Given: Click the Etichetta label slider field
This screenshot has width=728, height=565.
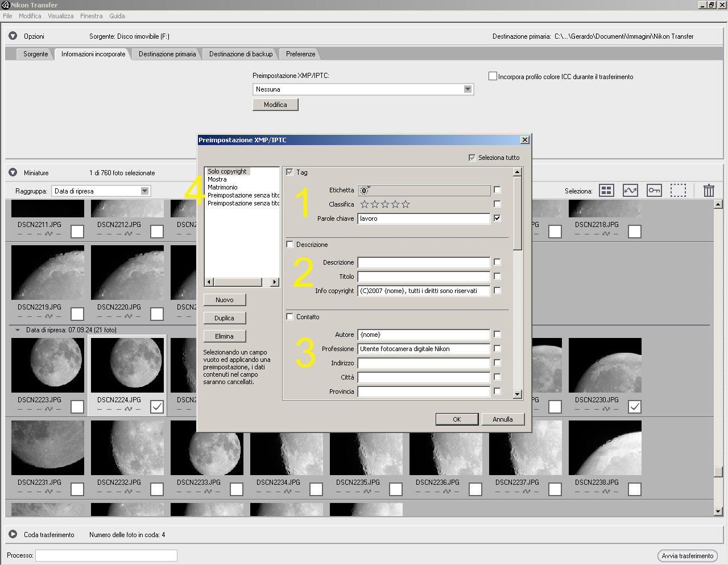Looking at the screenshot, I should (424, 190).
